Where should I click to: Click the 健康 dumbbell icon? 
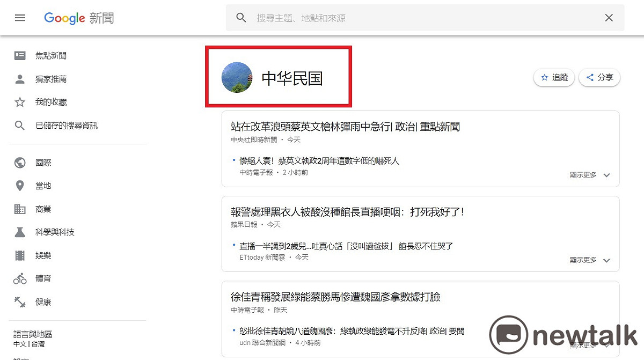pos(20,302)
